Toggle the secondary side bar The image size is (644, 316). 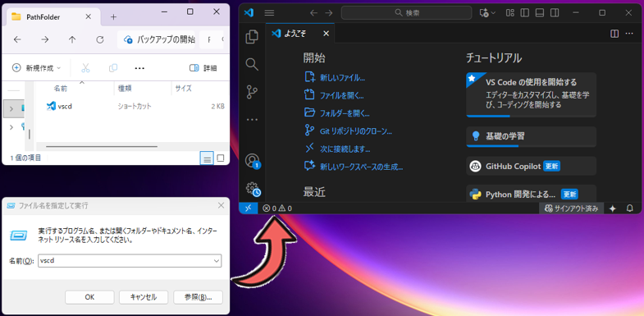pos(555,13)
